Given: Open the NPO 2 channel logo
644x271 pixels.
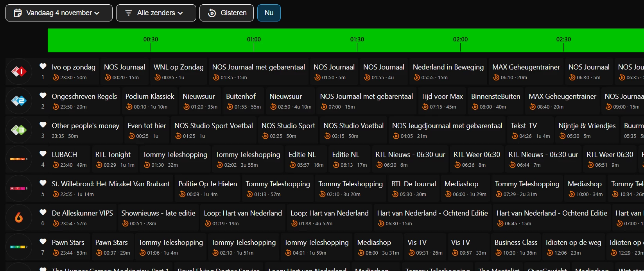Looking at the screenshot, I should [19, 101].
